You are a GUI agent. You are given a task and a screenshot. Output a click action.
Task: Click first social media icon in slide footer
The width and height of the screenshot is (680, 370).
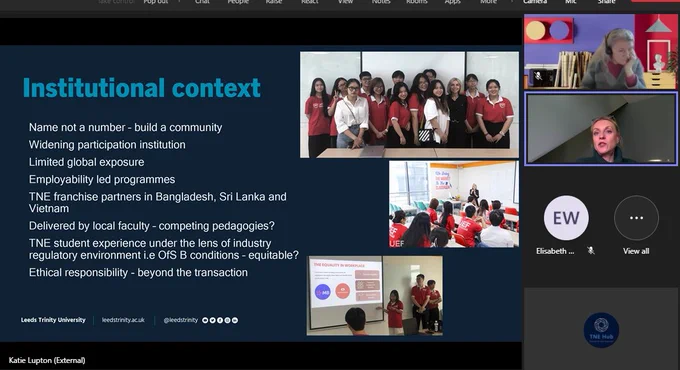pyautogui.click(x=205, y=320)
